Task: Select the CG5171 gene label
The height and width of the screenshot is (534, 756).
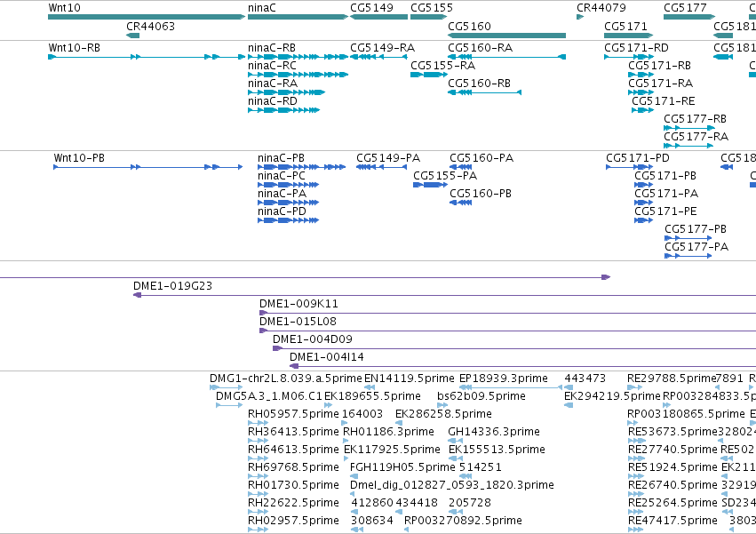Action: click(x=625, y=26)
